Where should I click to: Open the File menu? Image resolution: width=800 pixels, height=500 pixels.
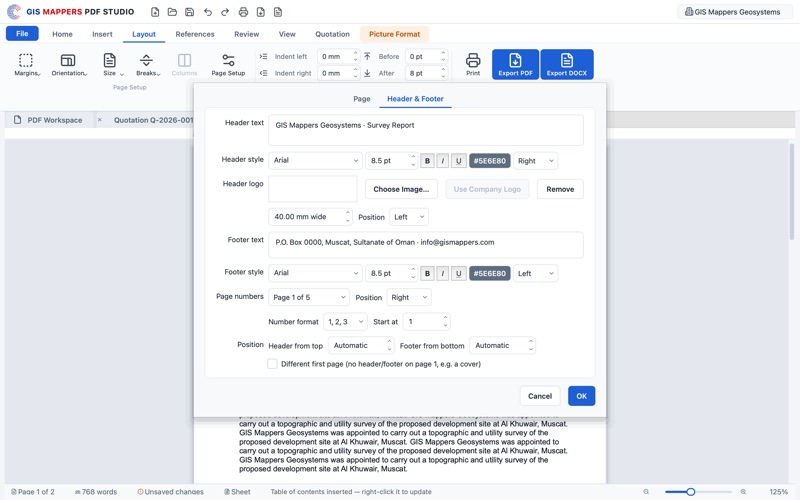tap(22, 34)
